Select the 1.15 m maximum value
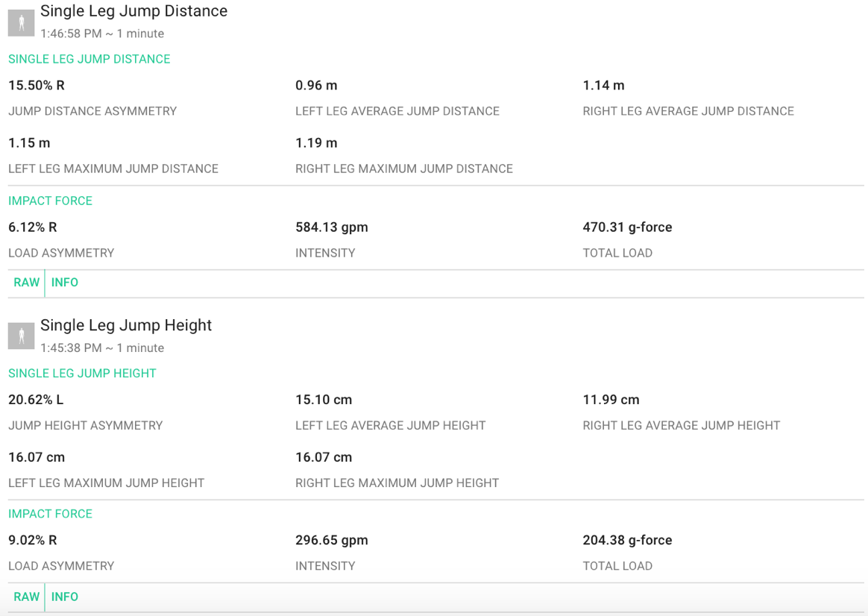Viewport: 868px width, 616px height. (29, 142)
